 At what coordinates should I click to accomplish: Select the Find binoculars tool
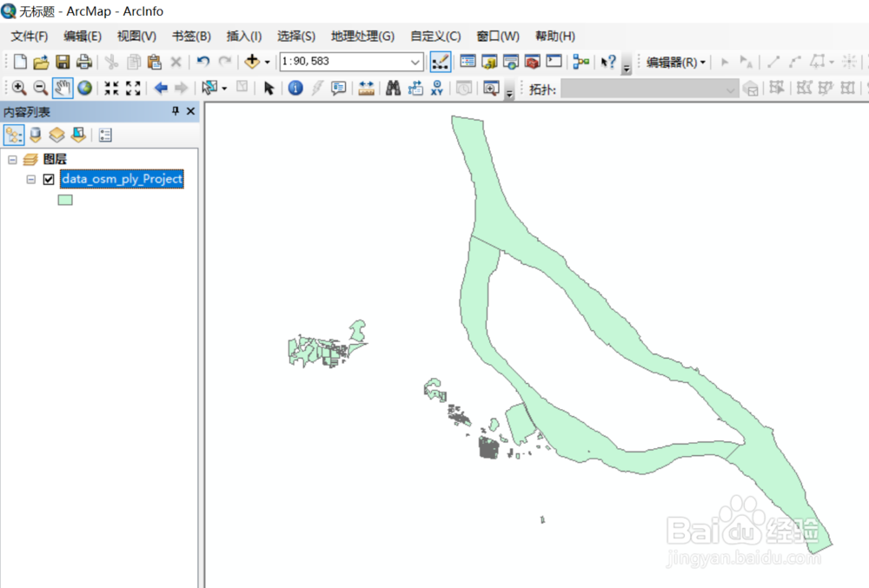395,88
